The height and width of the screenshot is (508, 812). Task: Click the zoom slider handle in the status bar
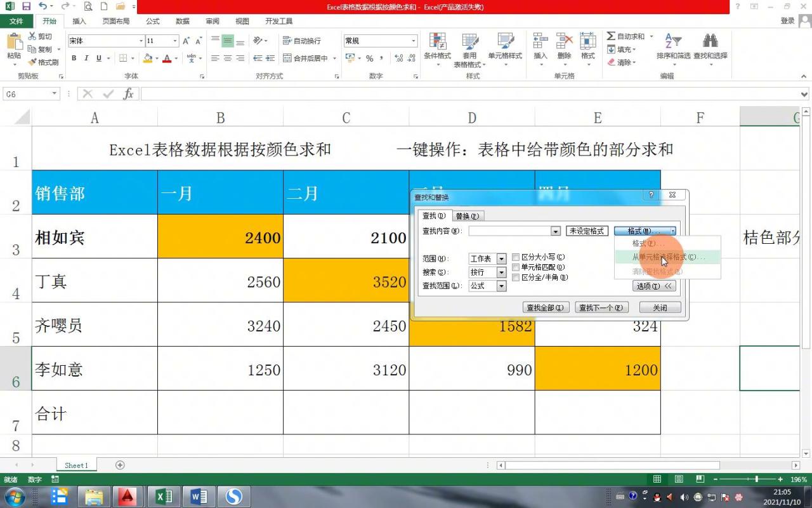tap(756, 479)
